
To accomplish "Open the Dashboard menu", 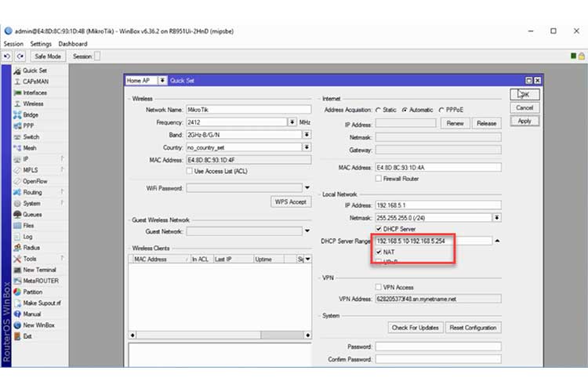I will [x=73, y=44].
